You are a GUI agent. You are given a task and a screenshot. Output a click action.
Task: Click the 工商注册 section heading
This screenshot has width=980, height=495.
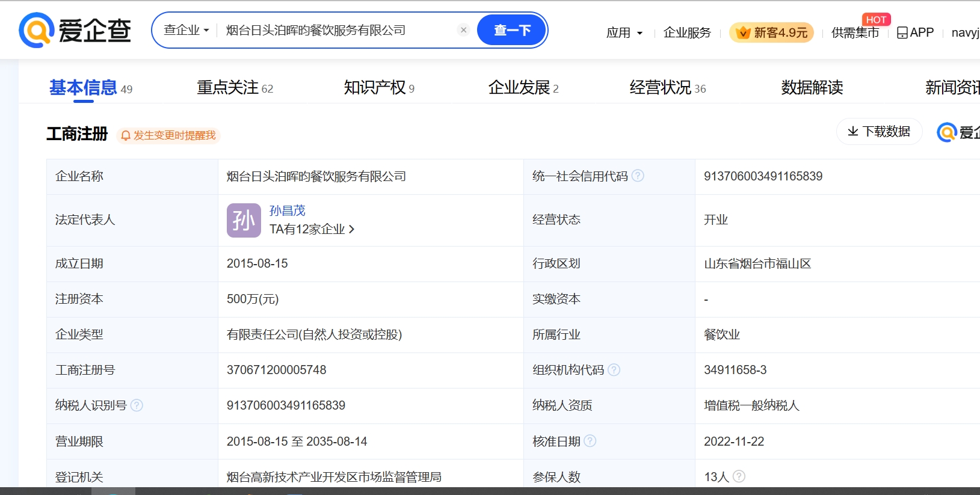pyautogui.click(x=77, y=134)
